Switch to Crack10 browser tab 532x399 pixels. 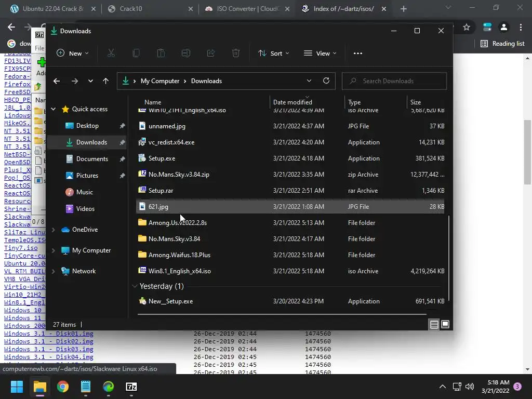click(149, 9)
